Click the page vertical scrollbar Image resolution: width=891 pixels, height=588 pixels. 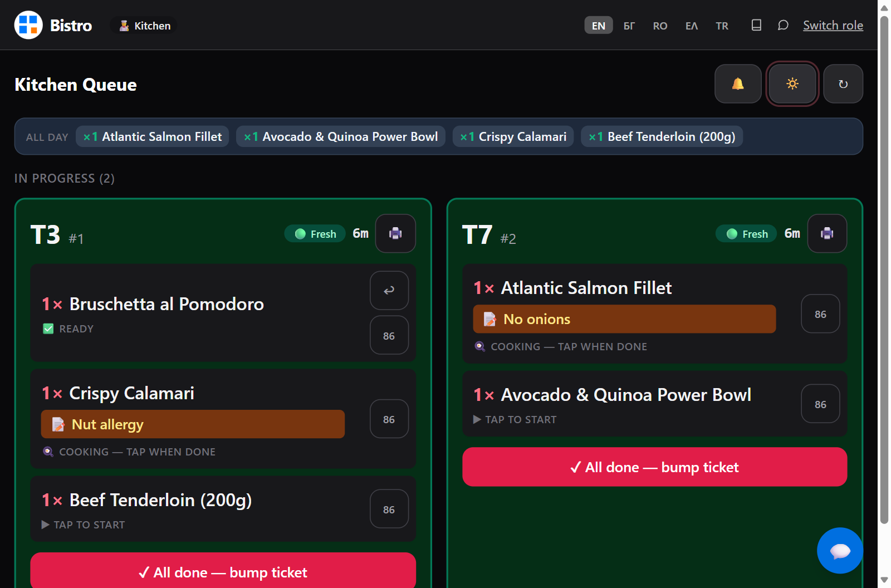coord(884,270)
